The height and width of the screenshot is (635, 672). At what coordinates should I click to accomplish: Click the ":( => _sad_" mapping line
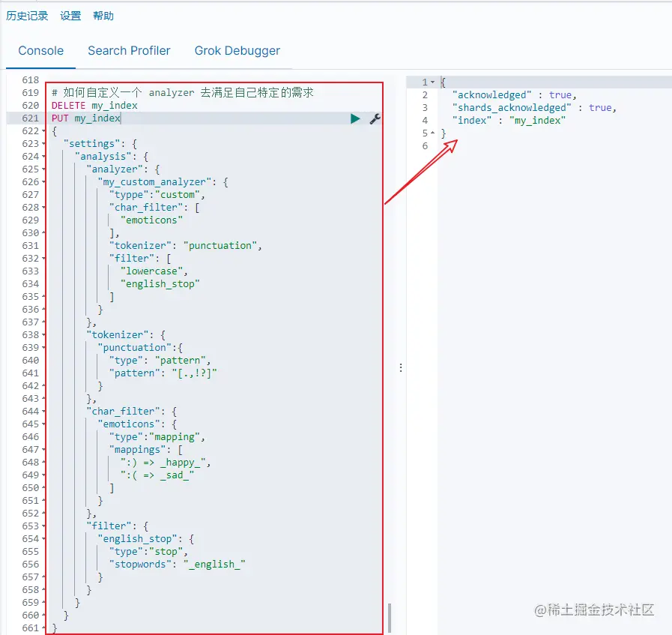coord(157,475)
